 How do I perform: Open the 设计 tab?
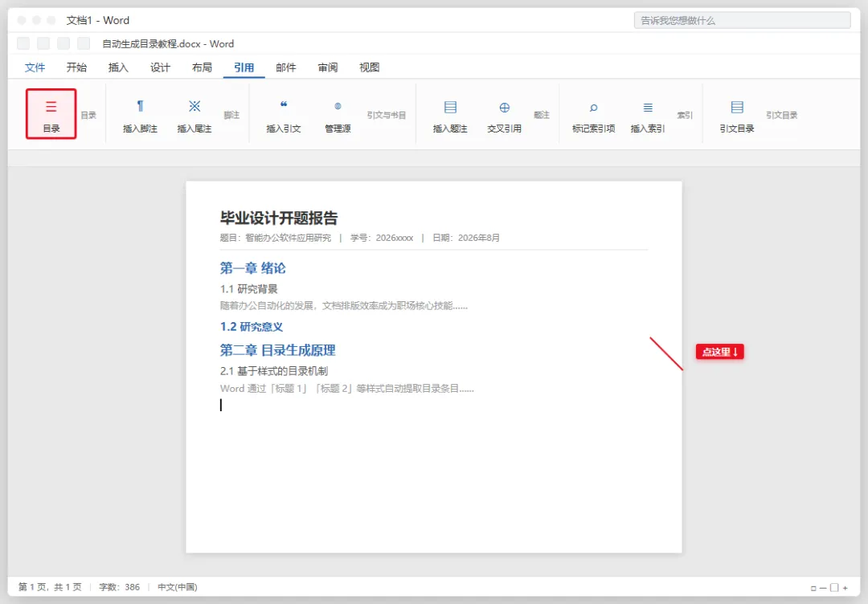(160, 67)
